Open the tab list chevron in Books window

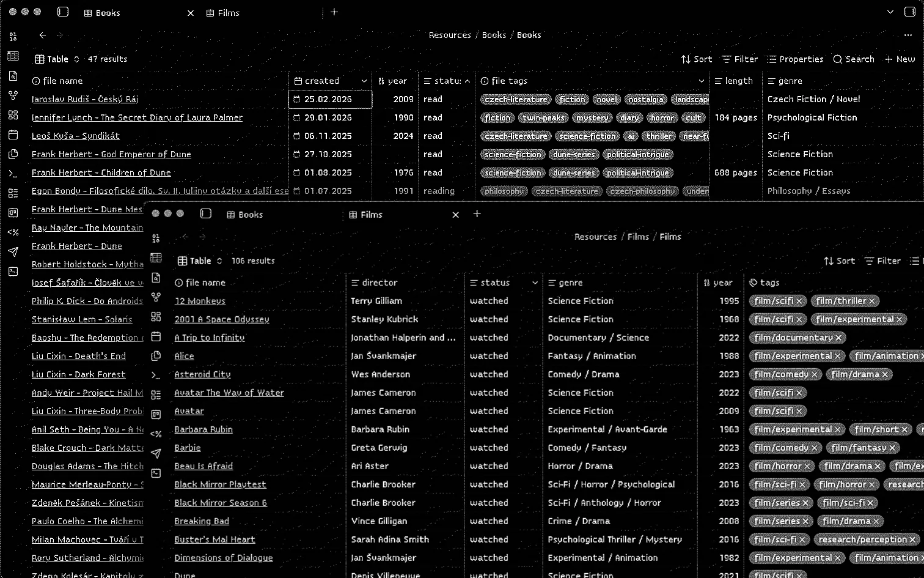890,12
